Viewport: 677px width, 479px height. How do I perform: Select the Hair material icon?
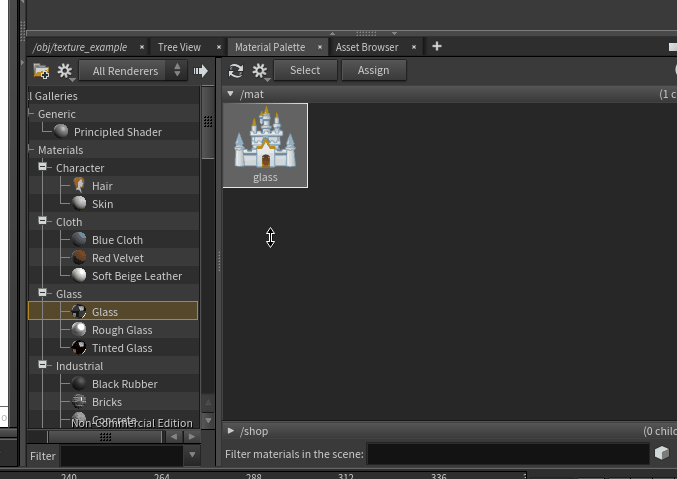tap(79, 186)
